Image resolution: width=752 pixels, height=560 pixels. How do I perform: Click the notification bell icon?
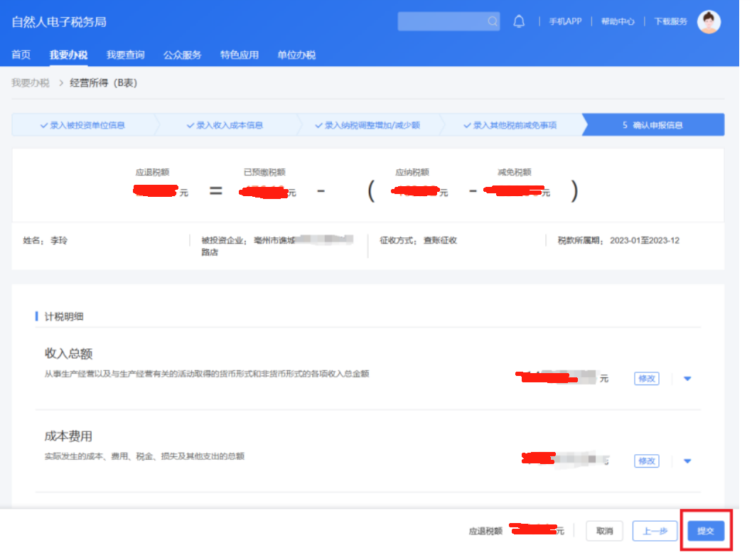pos(519,21)
